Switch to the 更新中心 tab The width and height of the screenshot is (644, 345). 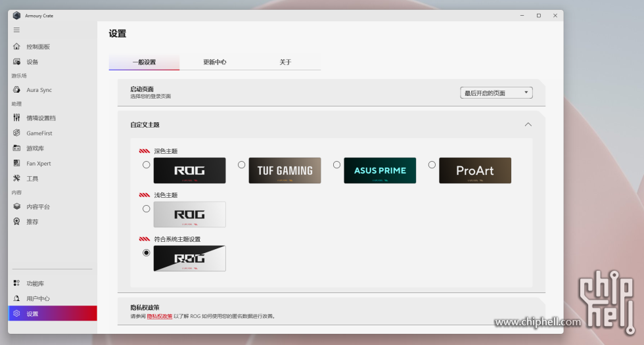(x=215, y=62)
